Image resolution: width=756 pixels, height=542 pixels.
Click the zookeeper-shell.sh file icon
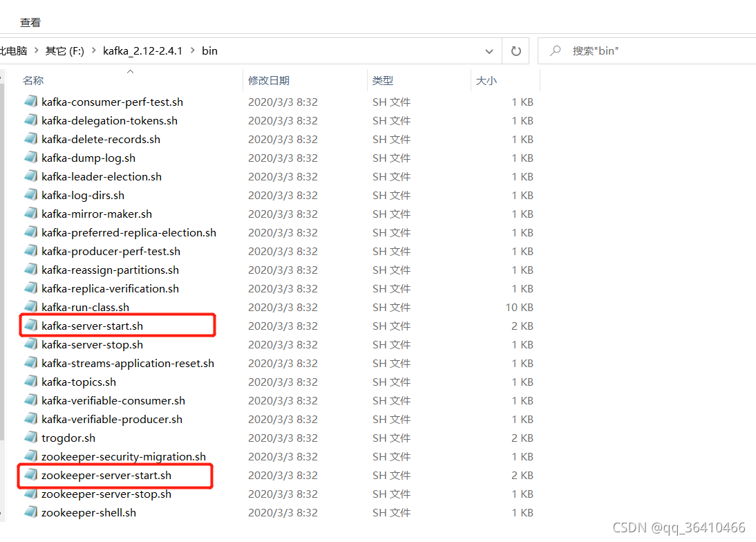click(31, 512)
